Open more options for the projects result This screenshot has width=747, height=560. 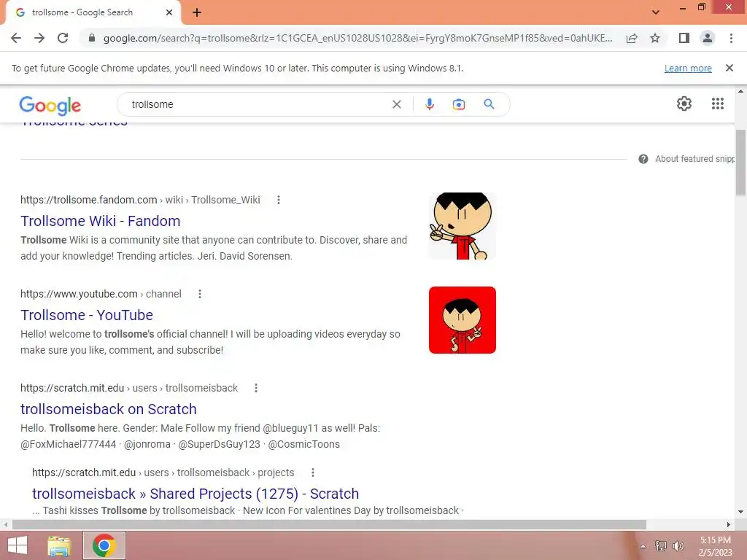313,472
